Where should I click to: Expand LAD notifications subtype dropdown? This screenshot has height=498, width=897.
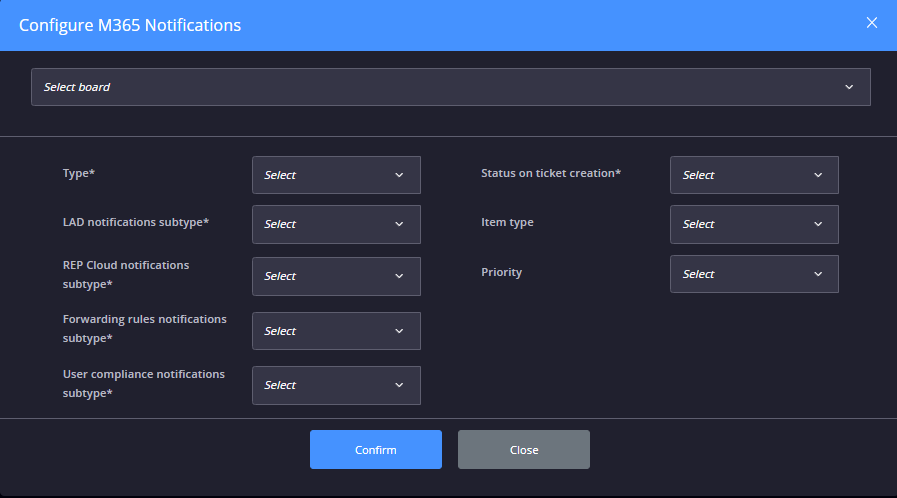pos(336,224)
